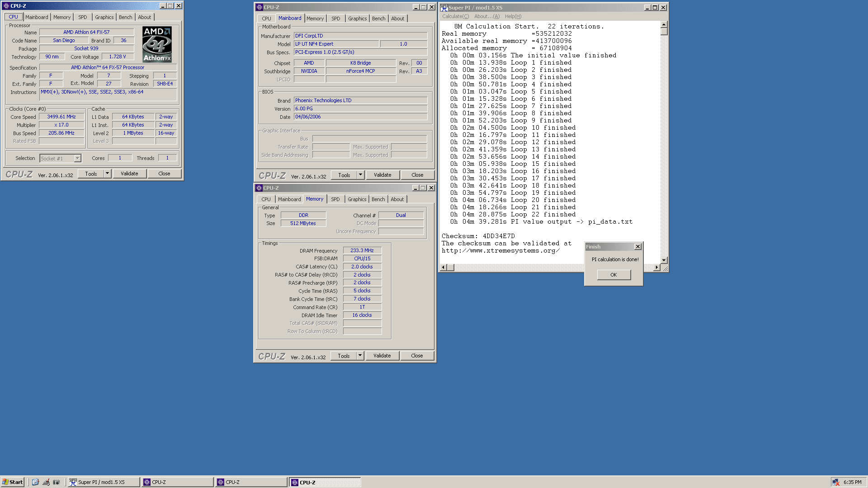Click Validate in the top-left CPU-Z window
The width and height of the screenshot is (868, 488).
coord(129,174)
